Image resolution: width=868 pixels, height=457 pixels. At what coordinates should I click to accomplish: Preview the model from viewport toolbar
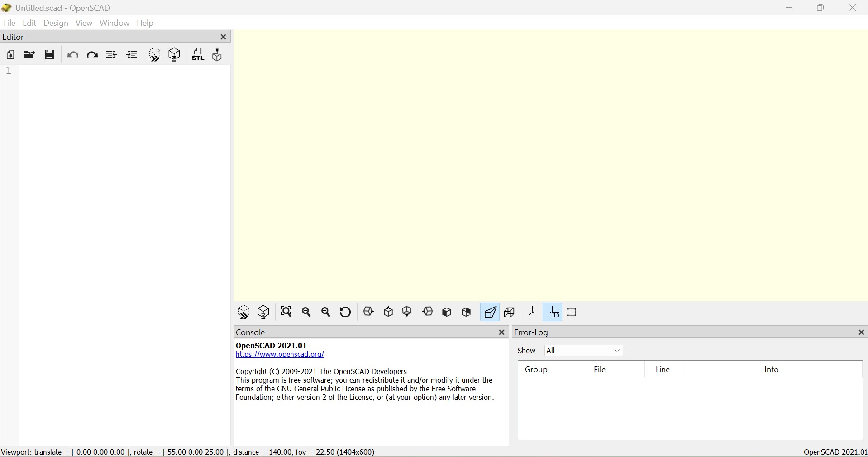pos(244,313)
